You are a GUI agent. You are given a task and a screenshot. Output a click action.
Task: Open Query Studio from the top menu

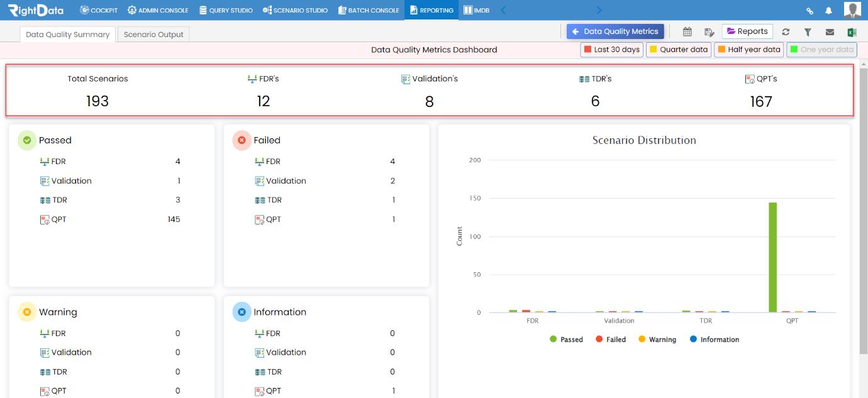[226, 10]
